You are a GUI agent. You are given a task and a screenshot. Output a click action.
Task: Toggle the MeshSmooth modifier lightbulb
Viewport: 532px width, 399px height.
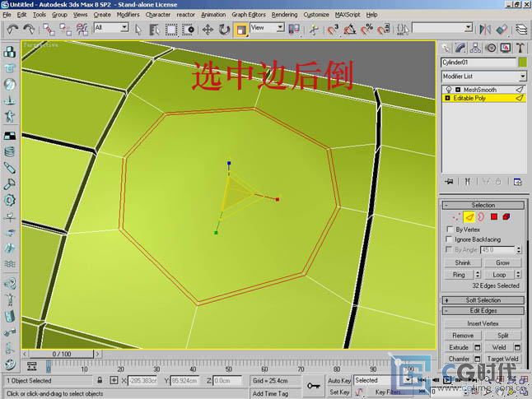[x=449, y=90]
